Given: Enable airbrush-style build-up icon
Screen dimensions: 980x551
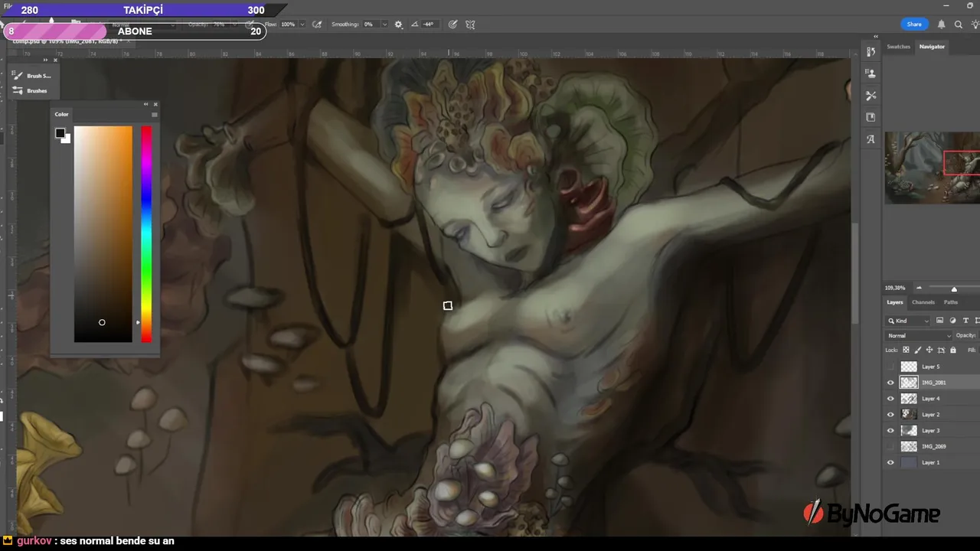Looking at the screenshot, I should point(317,24).
